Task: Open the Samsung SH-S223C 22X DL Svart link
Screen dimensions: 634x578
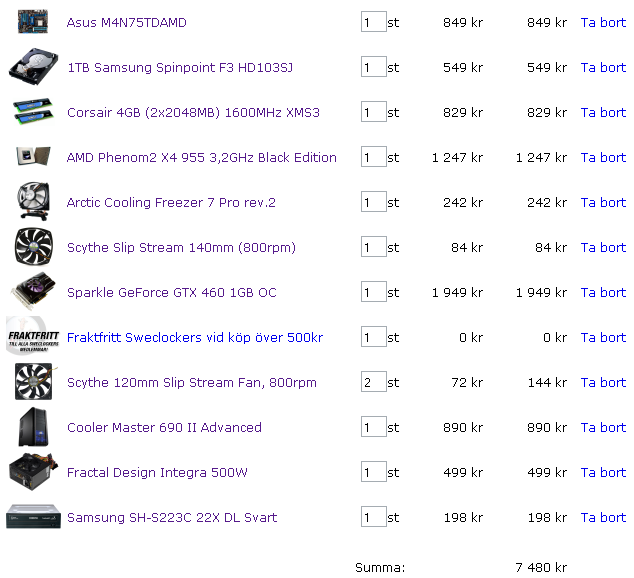Action: [172, 517]
